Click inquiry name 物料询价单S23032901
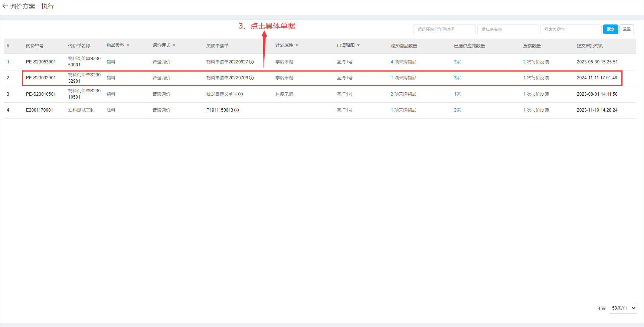This screenshot has width=644, height=327. tap(84, 78)
